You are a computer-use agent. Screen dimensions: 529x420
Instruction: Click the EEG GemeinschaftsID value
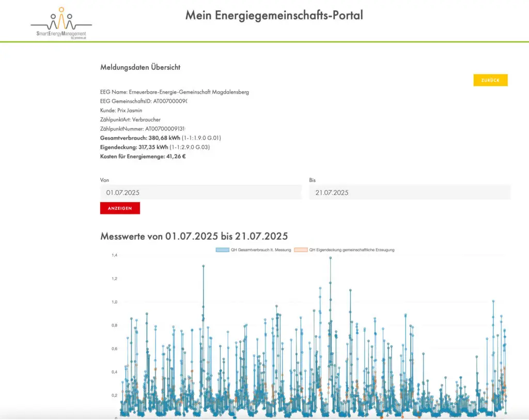point(170,101)
